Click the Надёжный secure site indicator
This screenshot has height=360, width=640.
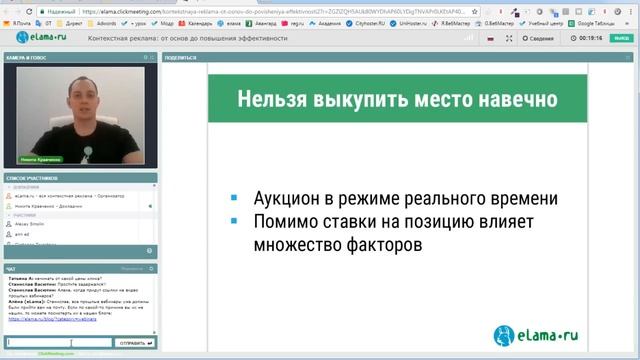58,12
